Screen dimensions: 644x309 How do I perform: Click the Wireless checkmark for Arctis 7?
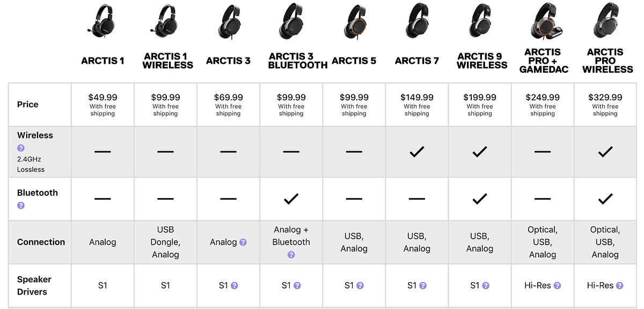click(x=416, y=151)
